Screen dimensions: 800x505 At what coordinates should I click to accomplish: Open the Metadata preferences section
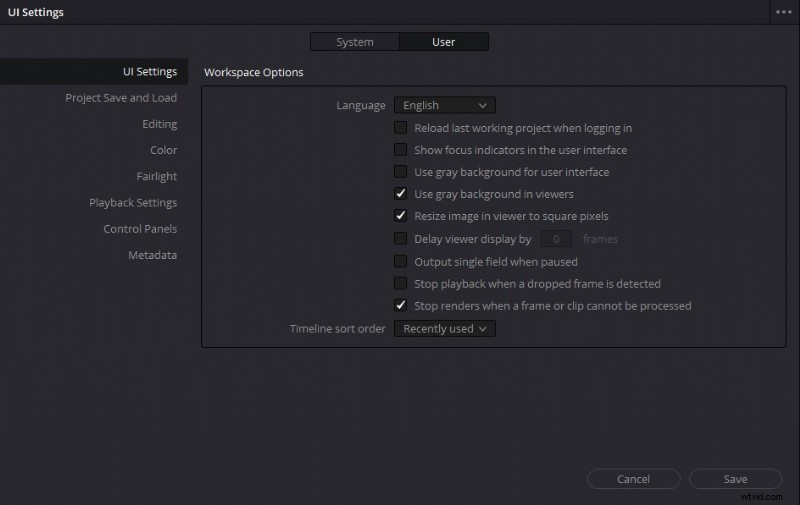(x=153, y=255)
